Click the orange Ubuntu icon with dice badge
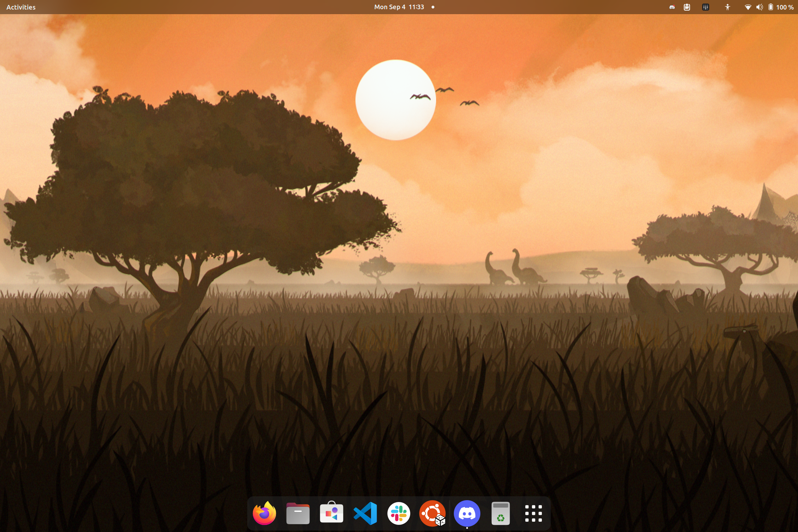Screen dimensions: 798x532 click(432, 513)
